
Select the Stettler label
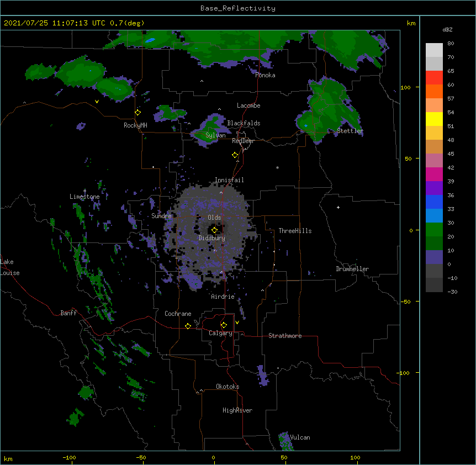350,131
